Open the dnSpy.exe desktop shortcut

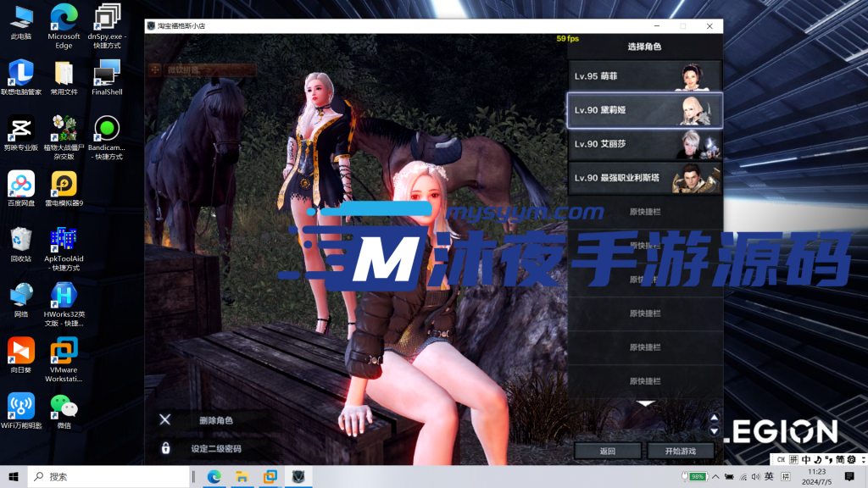click(x=107, y=20)
